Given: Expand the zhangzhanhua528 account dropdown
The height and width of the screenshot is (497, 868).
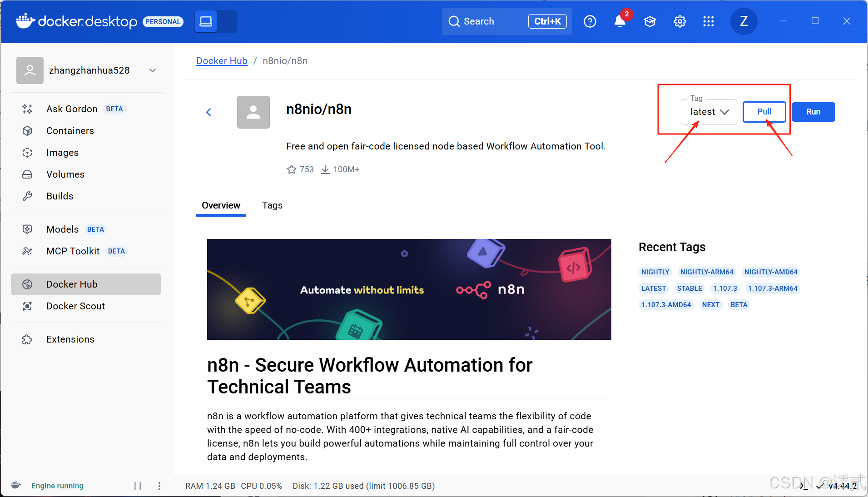Looking at the screenshot, I should pyautogui.click(x=153, y=70).
